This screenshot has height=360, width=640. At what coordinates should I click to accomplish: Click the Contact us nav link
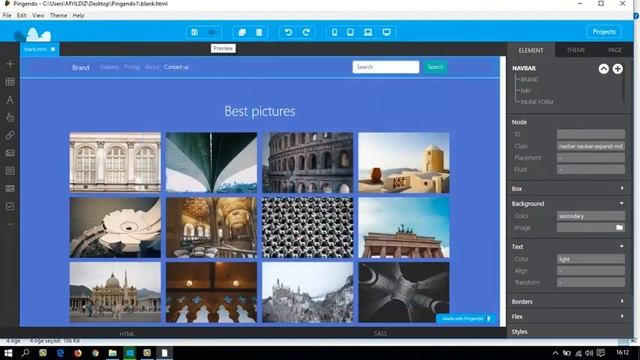(176, 67)
